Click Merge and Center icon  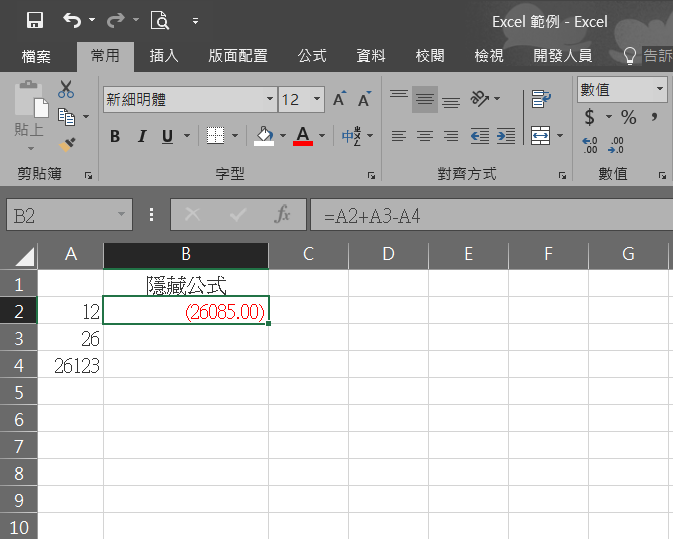[540, 136]
